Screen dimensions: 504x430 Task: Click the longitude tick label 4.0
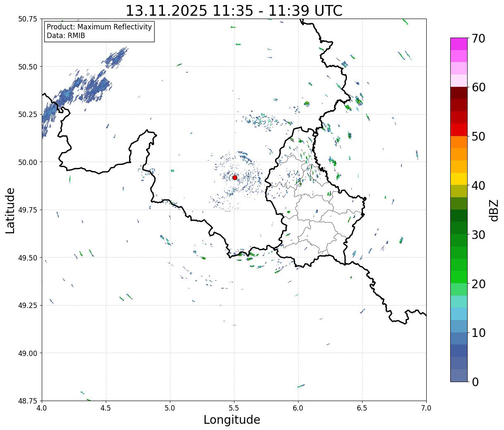click(x=42, y=408)
